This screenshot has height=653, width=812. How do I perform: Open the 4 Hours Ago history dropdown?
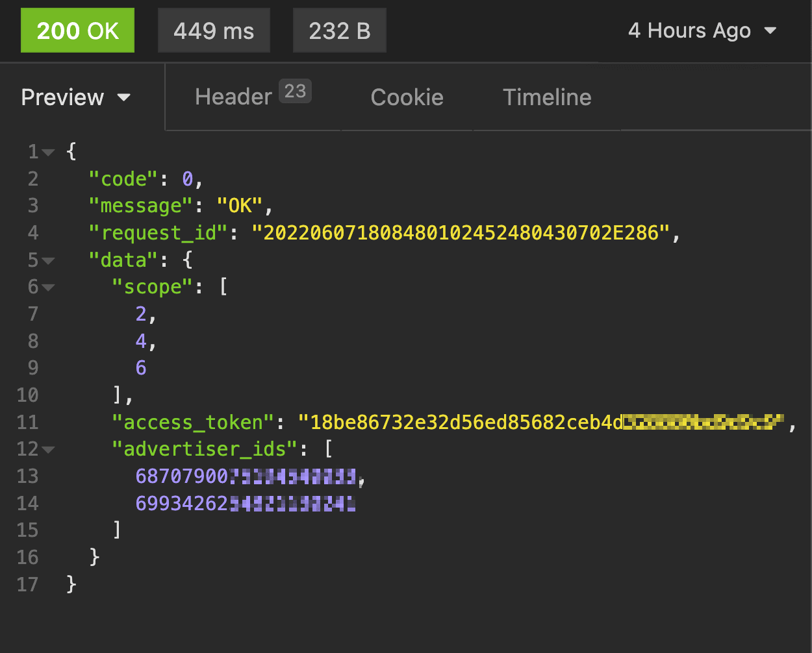tap(702, 31)
